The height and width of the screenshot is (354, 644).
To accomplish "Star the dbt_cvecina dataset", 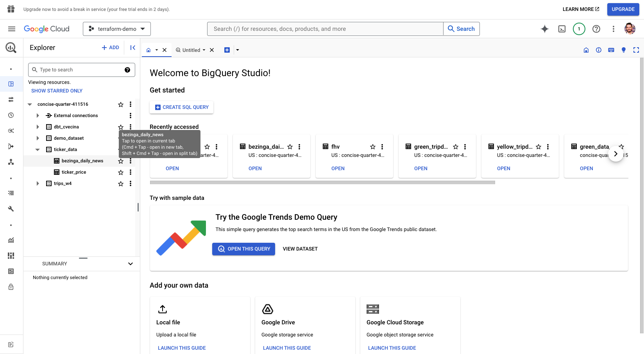I will pyautogui.click(x=121, y=127).
